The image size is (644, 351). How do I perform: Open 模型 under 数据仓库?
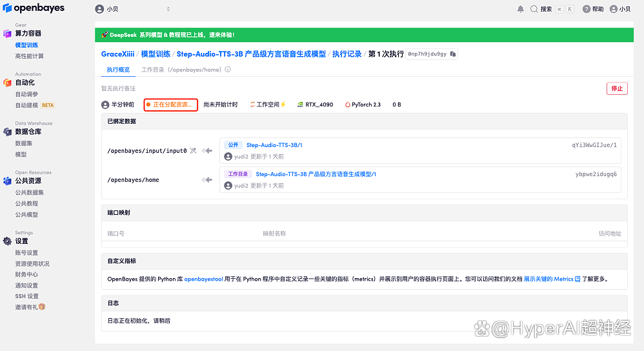coord(21,154)
